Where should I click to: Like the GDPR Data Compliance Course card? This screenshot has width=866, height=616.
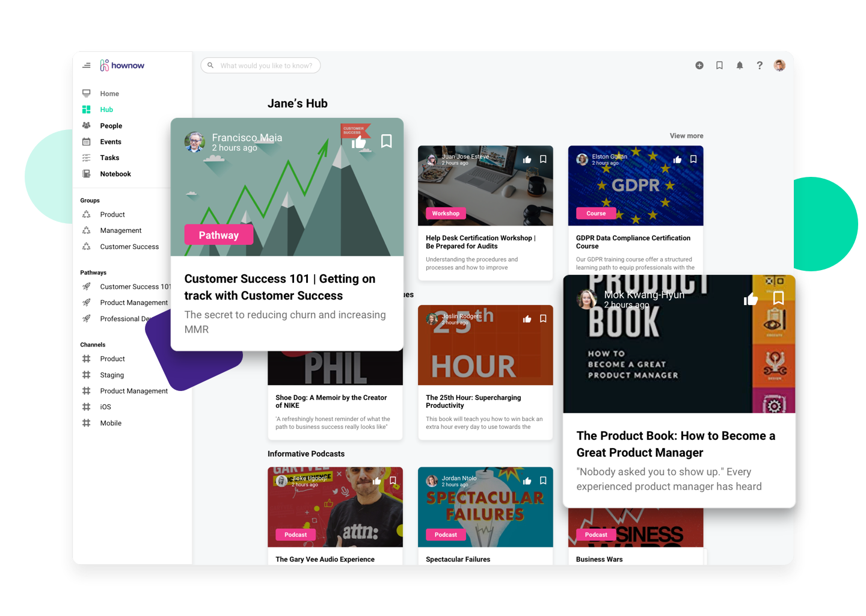click(x=677, y=159)
